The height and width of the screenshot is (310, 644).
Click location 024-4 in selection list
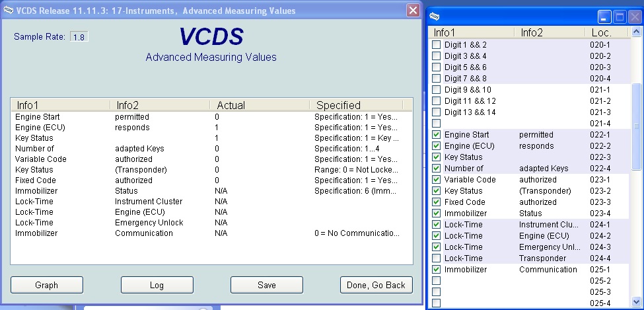[600, 258]
